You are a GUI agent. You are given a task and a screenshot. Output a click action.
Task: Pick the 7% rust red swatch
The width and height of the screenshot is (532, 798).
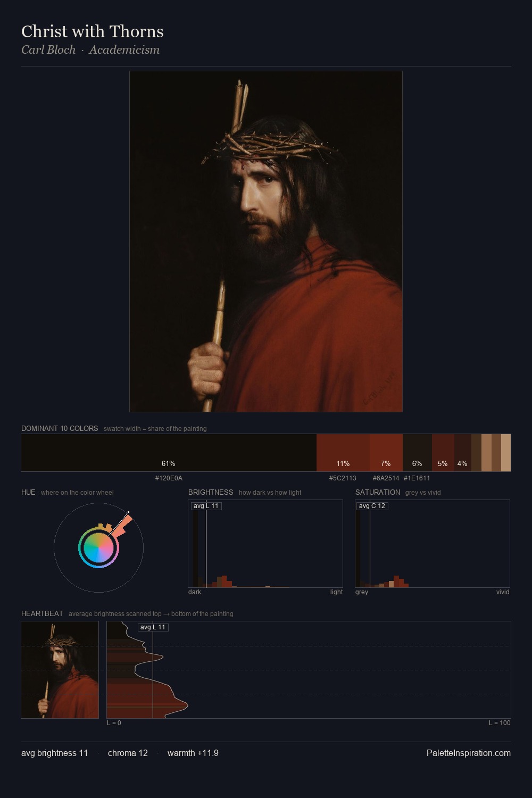386,453
